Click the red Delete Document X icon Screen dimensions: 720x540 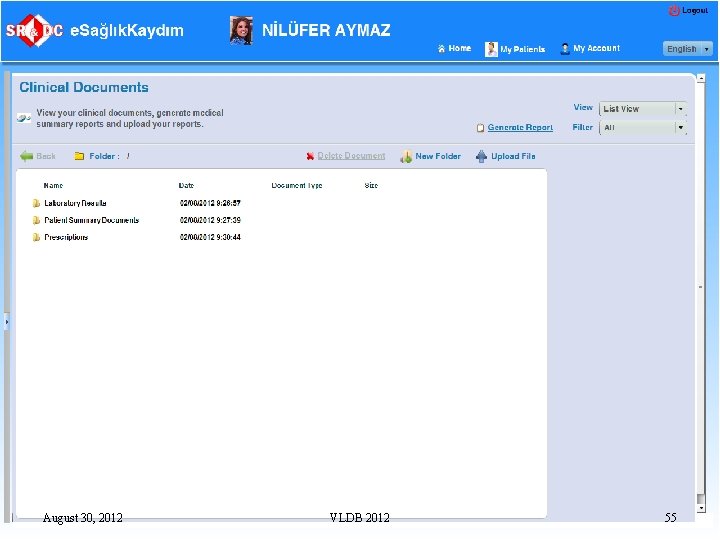point(310,157)
